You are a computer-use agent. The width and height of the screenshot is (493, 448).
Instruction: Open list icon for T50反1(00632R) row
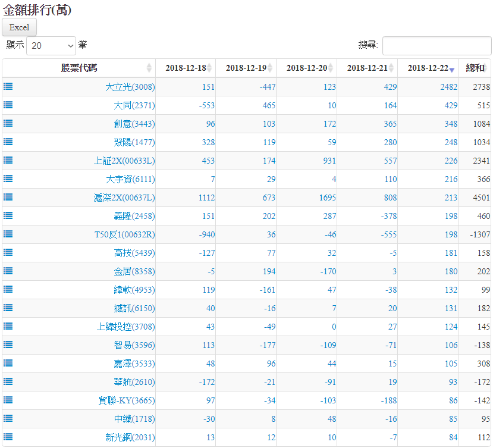8,234
